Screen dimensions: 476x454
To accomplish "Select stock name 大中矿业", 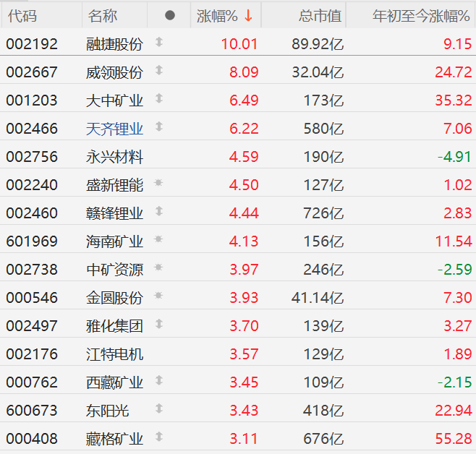I will [x=114, y=100].
